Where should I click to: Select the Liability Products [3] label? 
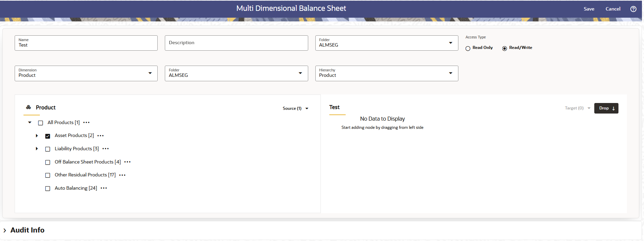pos(77,149)
